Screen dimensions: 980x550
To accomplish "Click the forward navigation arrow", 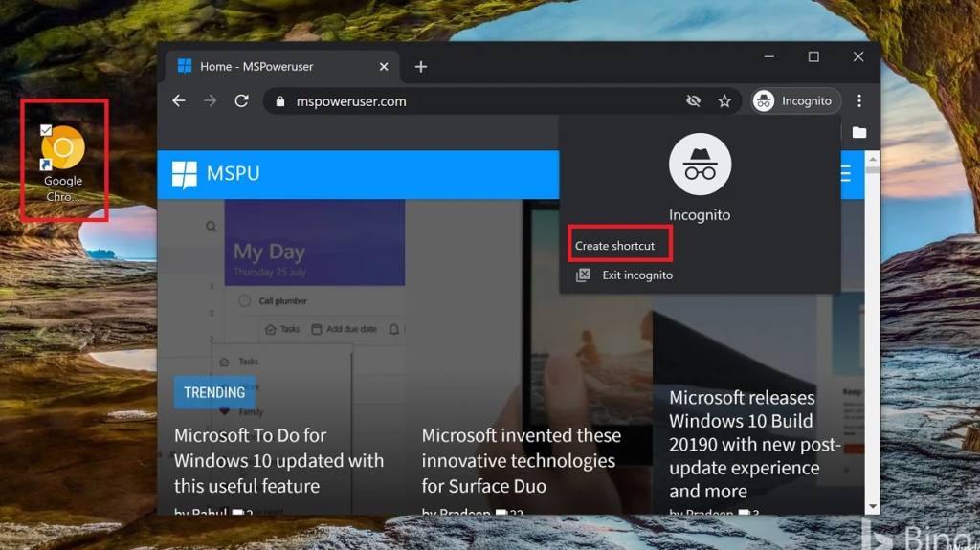I will (x=210, y=101).
